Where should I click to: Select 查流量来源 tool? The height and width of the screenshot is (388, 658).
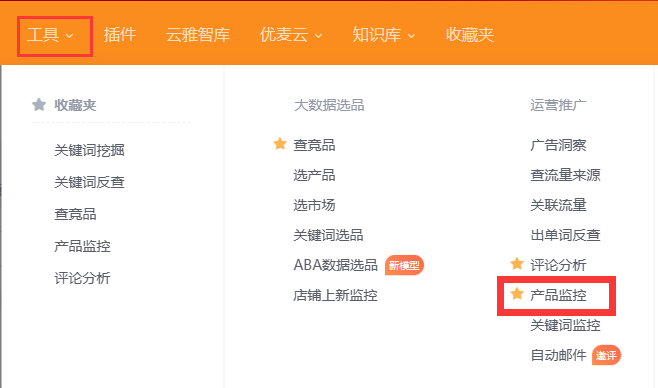[565, 175]
